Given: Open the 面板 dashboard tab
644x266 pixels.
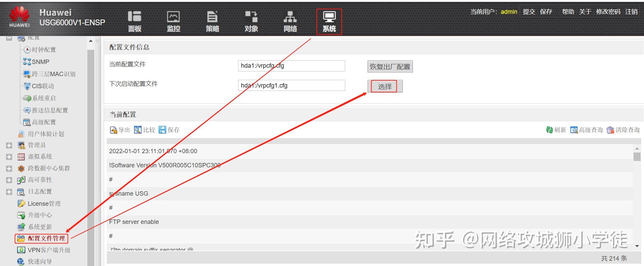Looking at the screenshot, I should pos(134,22).
